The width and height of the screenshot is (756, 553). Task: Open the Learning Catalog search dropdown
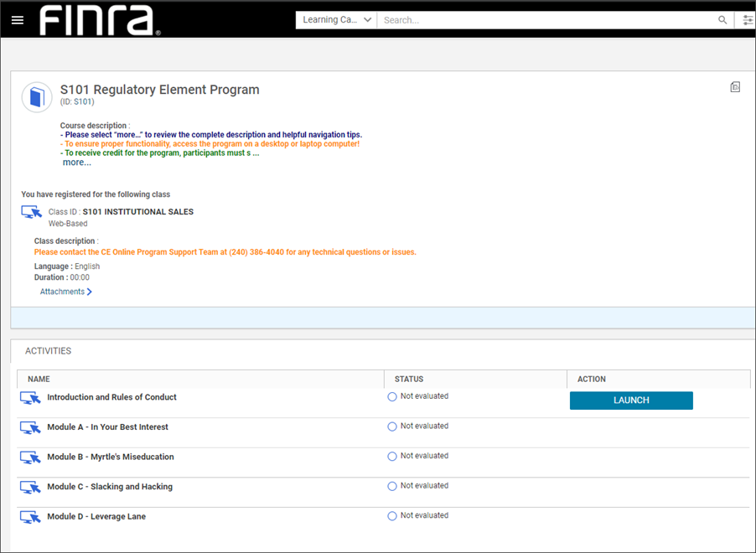(336, 20)
